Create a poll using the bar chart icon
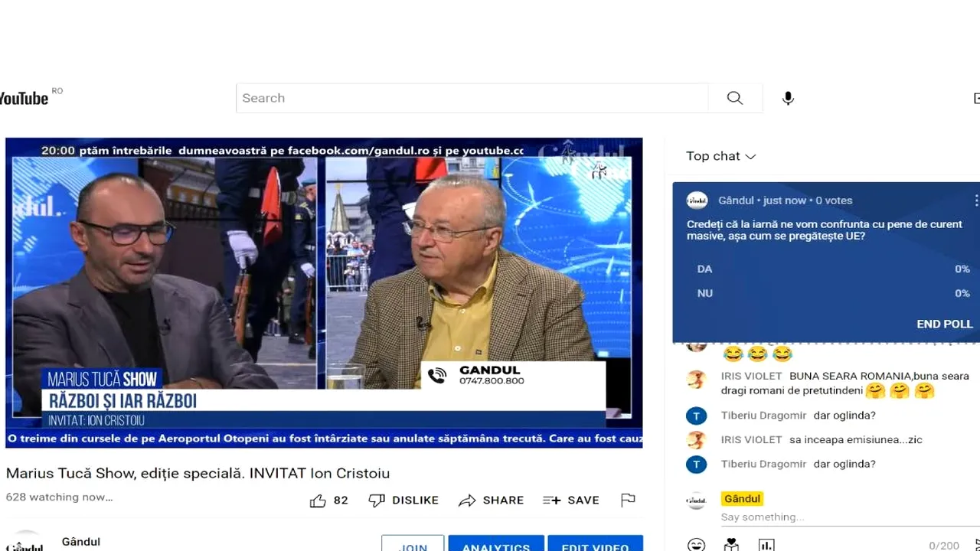The width and height of the screenshot is (980, 551). [766, 544]
